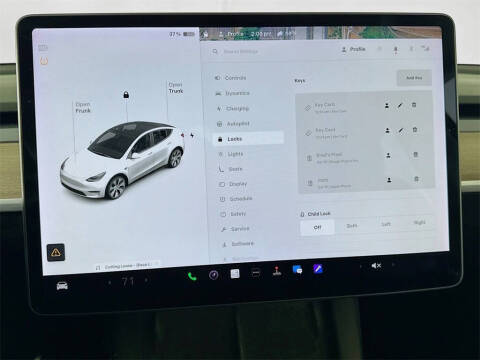
Task: Tap the charge port lightning icon
Action: (192, 135)
